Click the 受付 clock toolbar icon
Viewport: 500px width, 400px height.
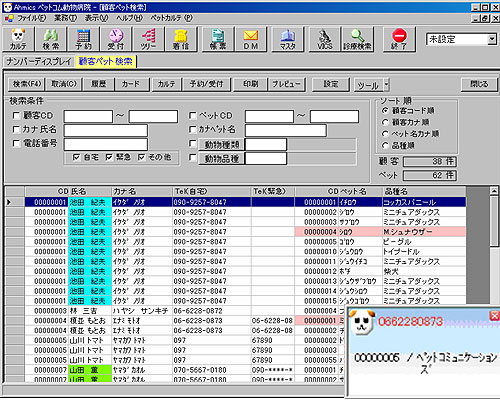tap(116, 39)
